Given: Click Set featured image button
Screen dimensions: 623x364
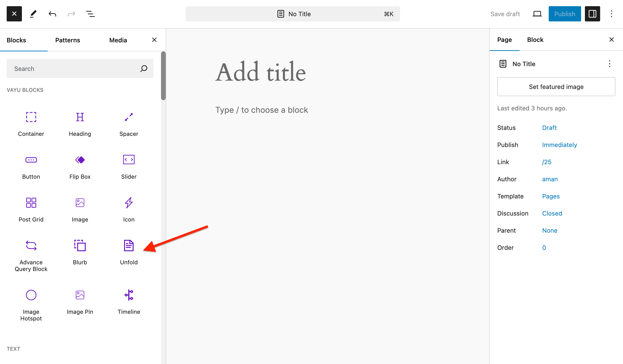Looking at the screenshot, I should [556, 87].
